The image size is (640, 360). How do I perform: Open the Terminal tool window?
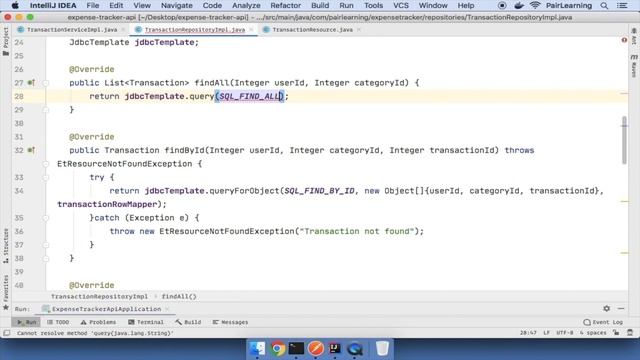pos(146,322)
